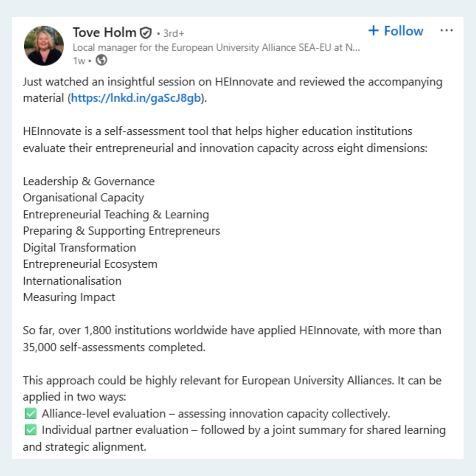Click the Digital Transformation line
The height and width of the screenshot is (476, 476).
79,248
